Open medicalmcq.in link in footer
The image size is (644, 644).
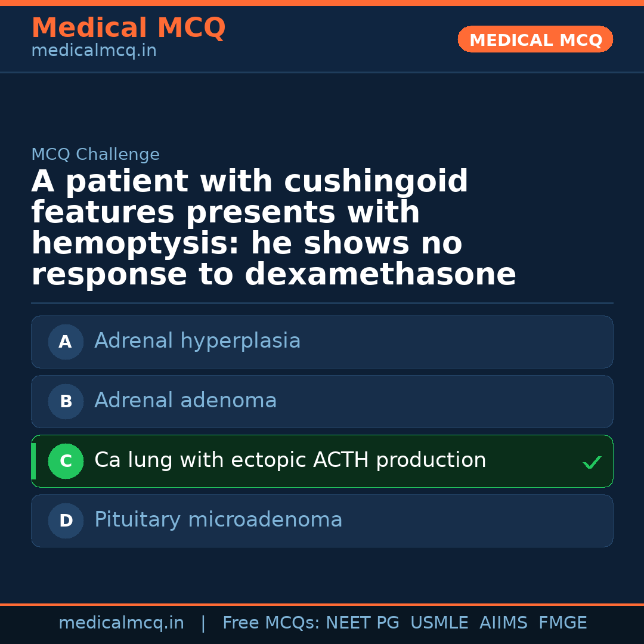pos(121,623)
